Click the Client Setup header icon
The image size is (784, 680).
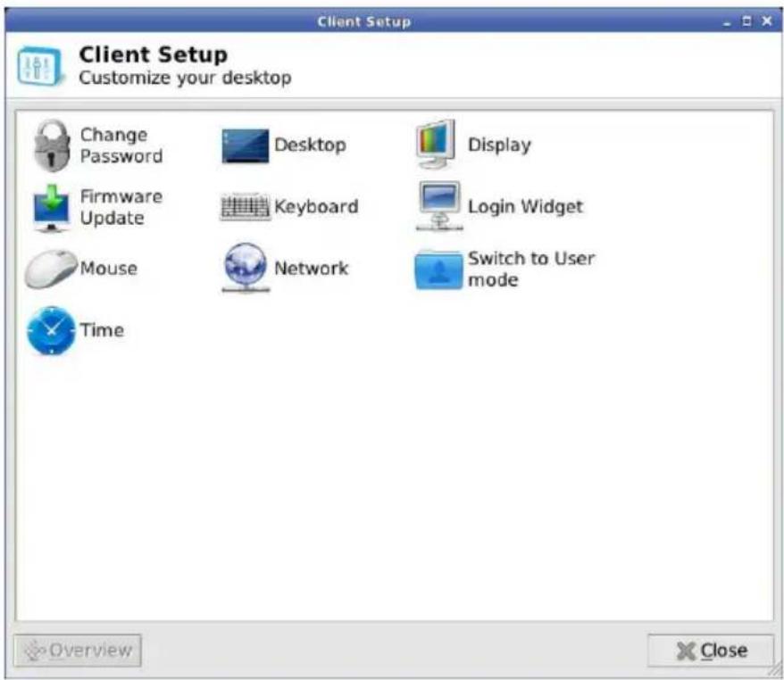click(40, 66)
